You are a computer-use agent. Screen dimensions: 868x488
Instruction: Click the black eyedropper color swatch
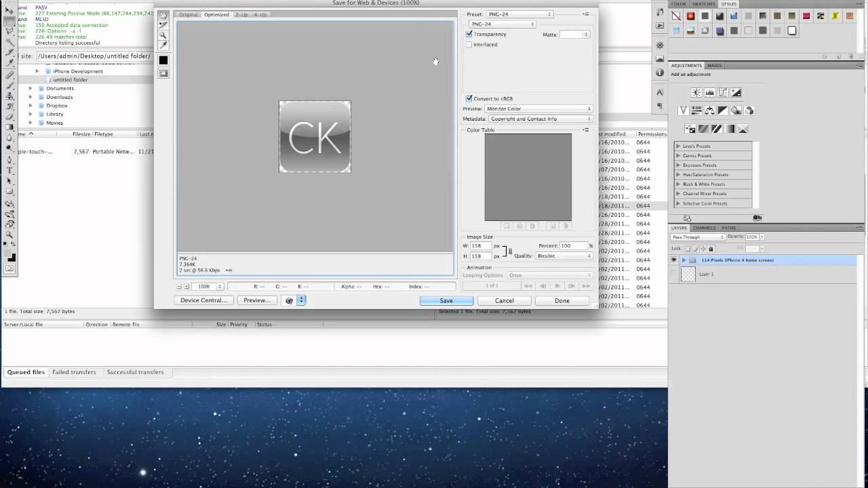[x=163, y=60]
